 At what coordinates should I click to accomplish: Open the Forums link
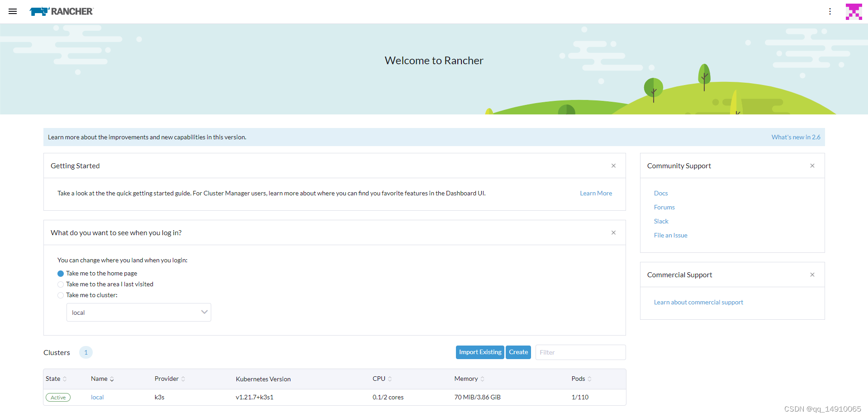664,207
